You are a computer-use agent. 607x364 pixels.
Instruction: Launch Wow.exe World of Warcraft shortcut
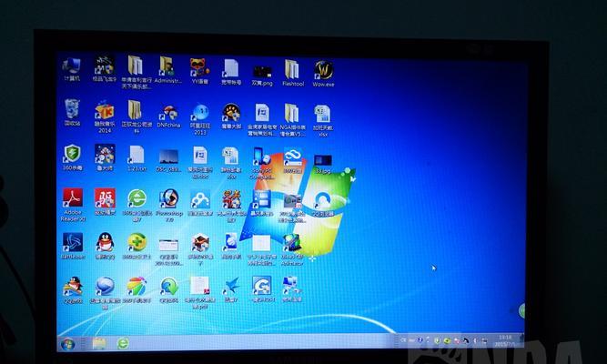click(x=322, y=70)
